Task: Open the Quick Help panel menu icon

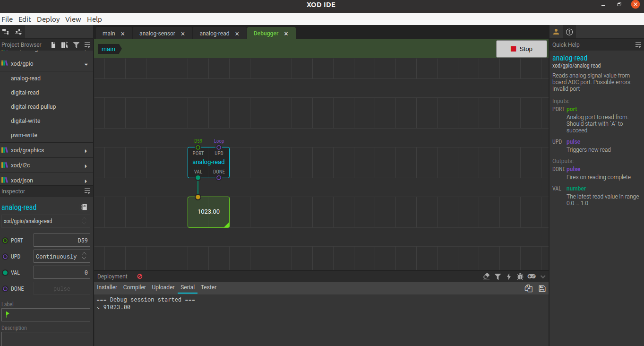Action: pyautogui.click(x=638, y=45)
